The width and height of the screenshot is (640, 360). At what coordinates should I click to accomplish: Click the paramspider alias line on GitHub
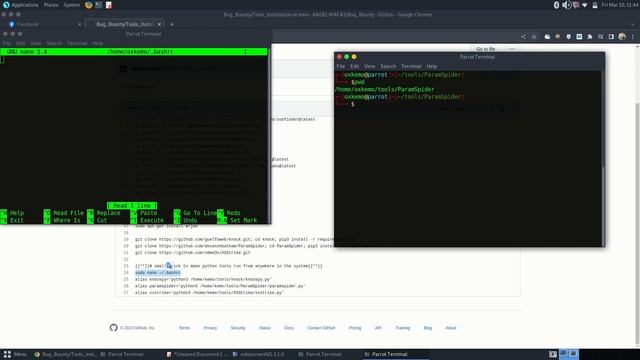[x=220, y=286]
